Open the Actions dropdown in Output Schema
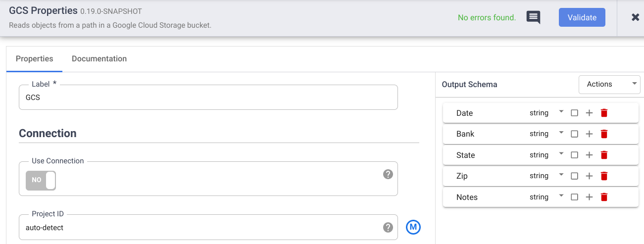The image size is (644, 244). click(x=609, y=84)
